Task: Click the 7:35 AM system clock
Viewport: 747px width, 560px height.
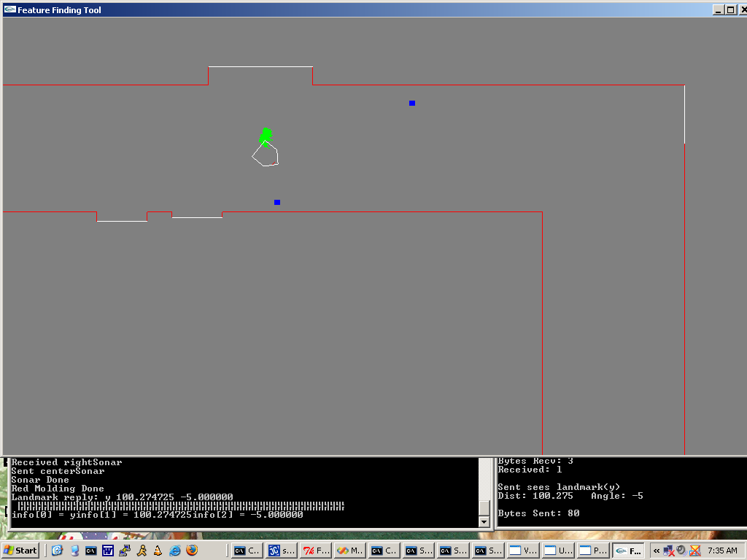Action: (x=722, y=551)
